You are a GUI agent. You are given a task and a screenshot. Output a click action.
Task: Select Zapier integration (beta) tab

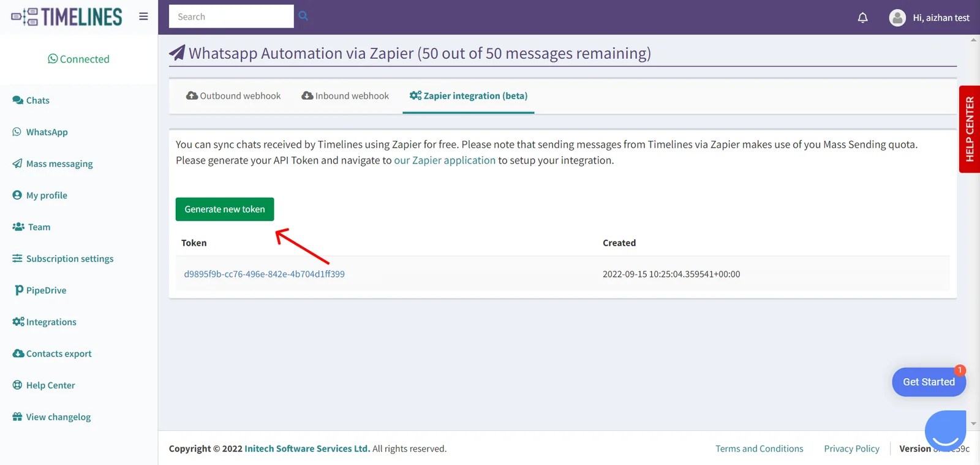[x=469, y=96]
